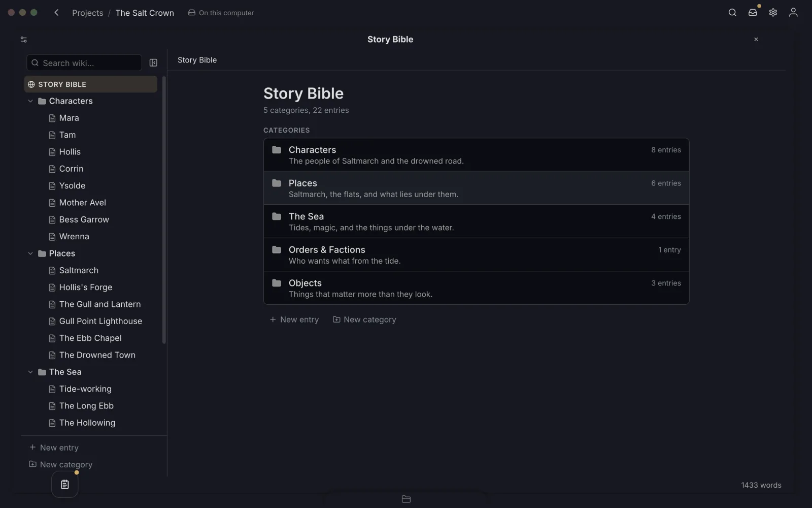The width and height of the screenshot is (812, 508).
Task: Go back with the left arrow
Action: click(56, 13)
